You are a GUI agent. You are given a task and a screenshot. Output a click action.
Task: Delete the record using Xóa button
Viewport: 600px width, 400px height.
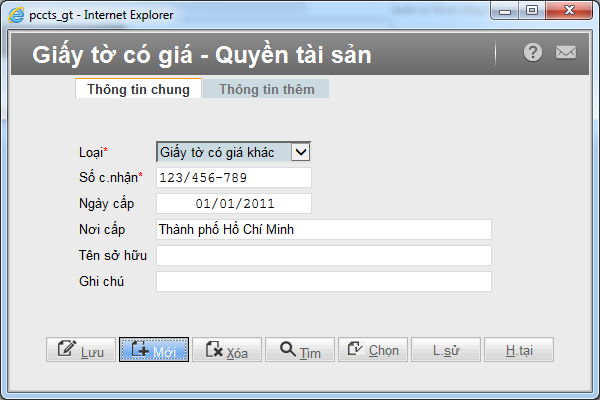(227, 349)
